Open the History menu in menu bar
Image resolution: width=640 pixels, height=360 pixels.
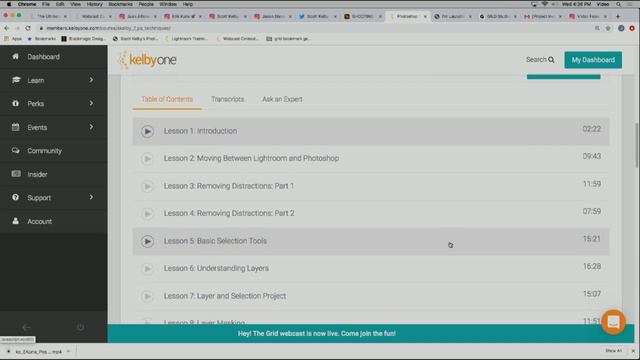(94, 4)
